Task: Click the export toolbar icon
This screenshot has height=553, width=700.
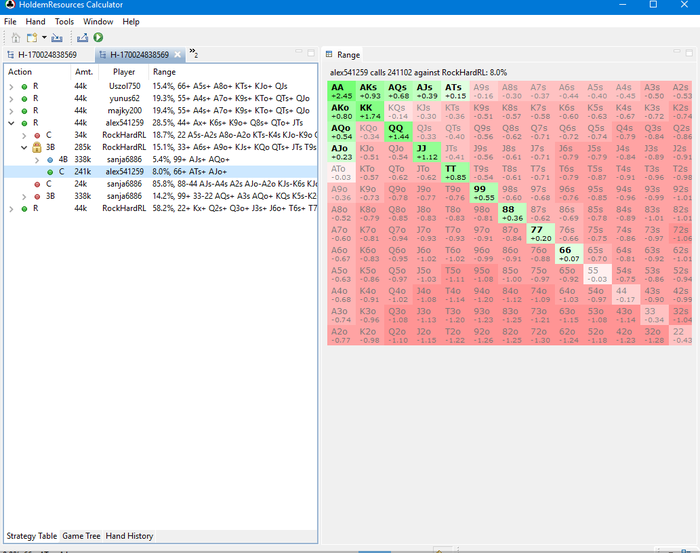Action: pos(82,38)
